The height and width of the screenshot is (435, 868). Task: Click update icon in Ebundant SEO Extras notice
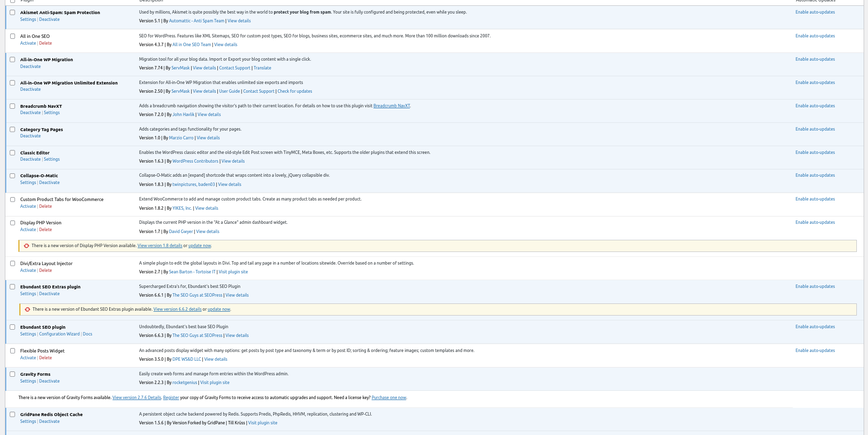pyautogui.click(x=27, y=309)
